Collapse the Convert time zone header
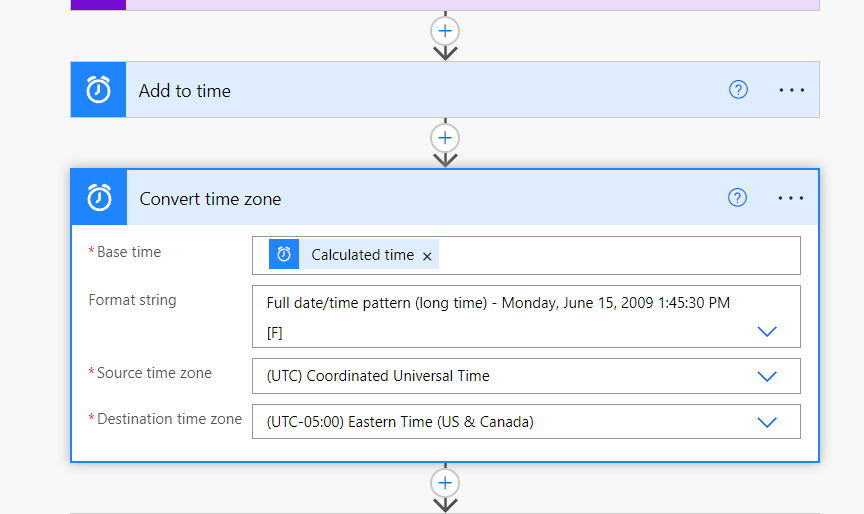The width and height of the screenshot is (864, 514). (420, 198)
